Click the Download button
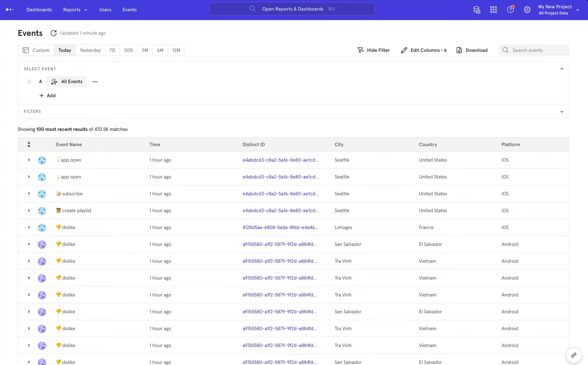 click(x=472, y=50)
